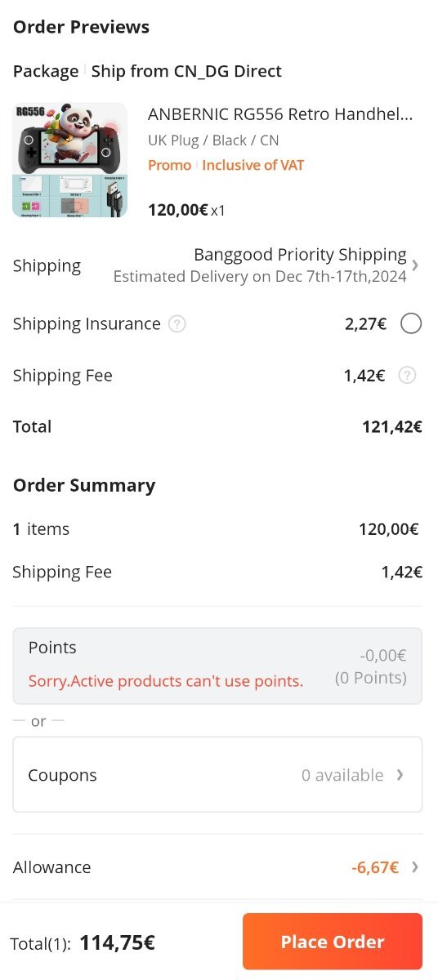The image size is (438, 980).
Task: Expand the Allowance details chevron
Action: [x=415, y=867]
